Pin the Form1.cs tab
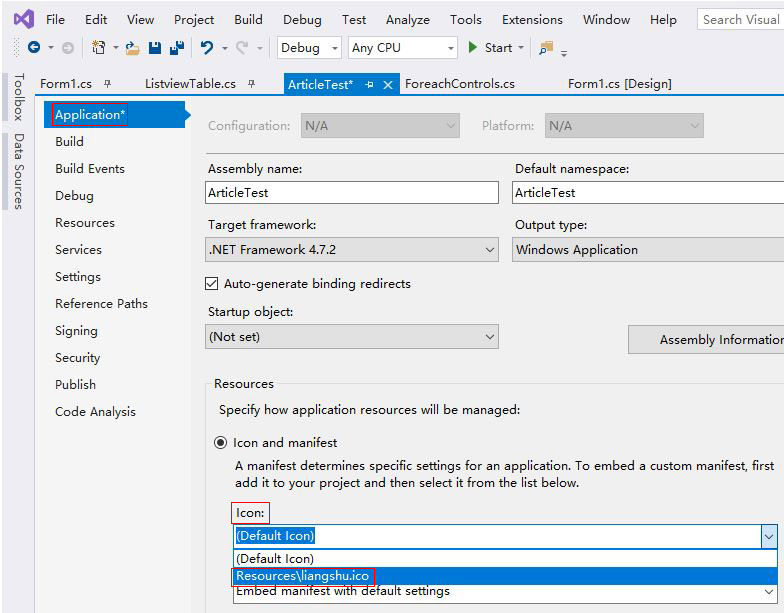The image size is (784, 613). point(108,84)
